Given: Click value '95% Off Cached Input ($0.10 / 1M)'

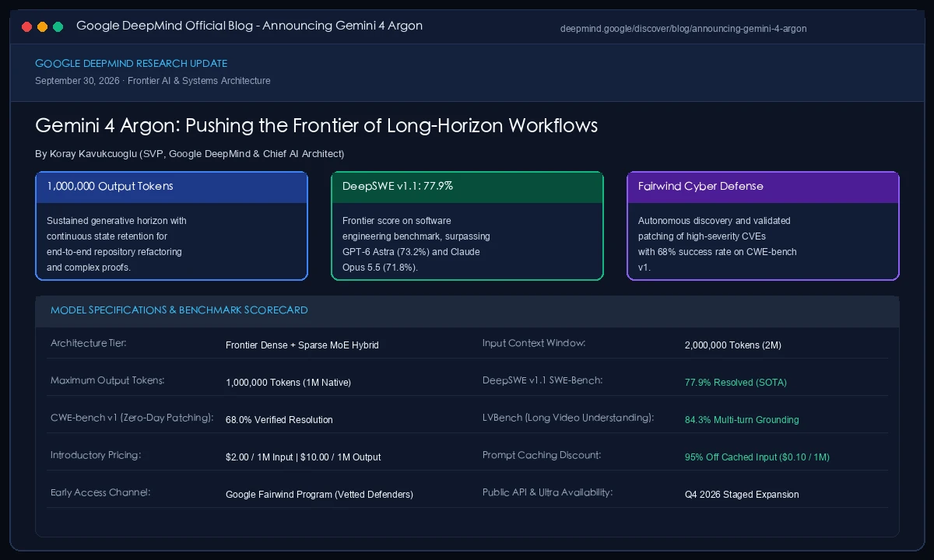Looking at the screenshot, I should click(757, 457).
